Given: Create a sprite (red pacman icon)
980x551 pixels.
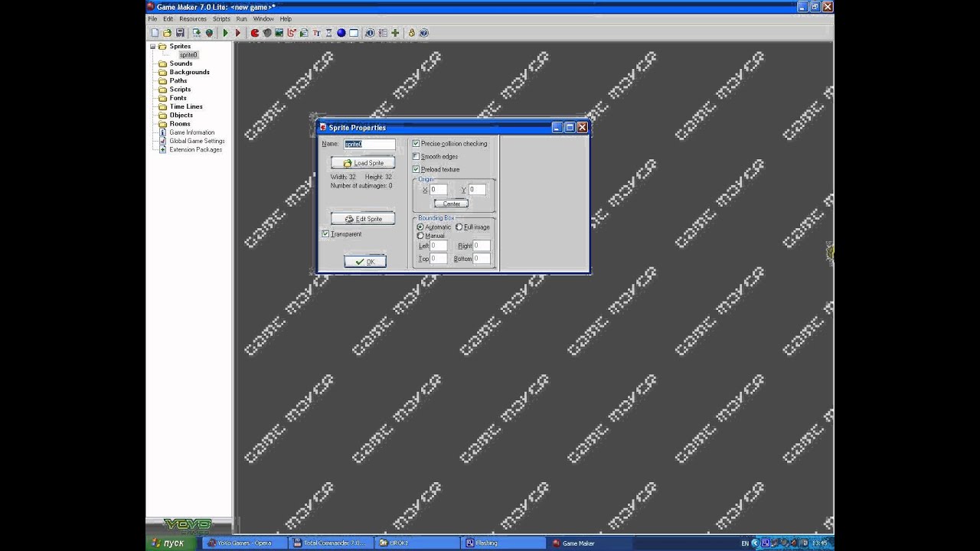Looking at the screenshot, I should [255, 33].
